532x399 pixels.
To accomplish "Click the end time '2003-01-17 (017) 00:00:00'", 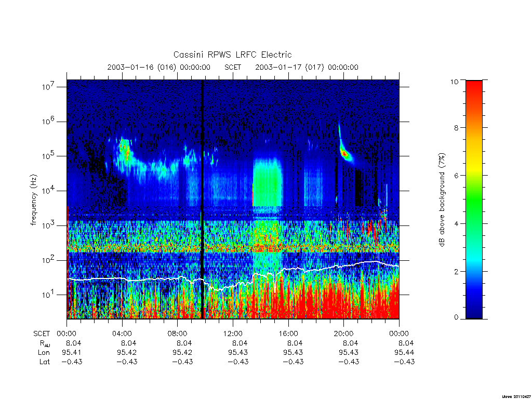I will click(307, 67).
